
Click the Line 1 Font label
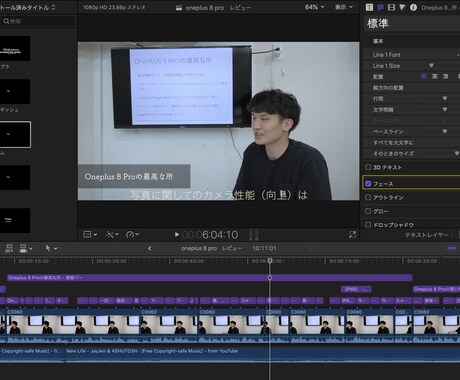coord(386,55)
